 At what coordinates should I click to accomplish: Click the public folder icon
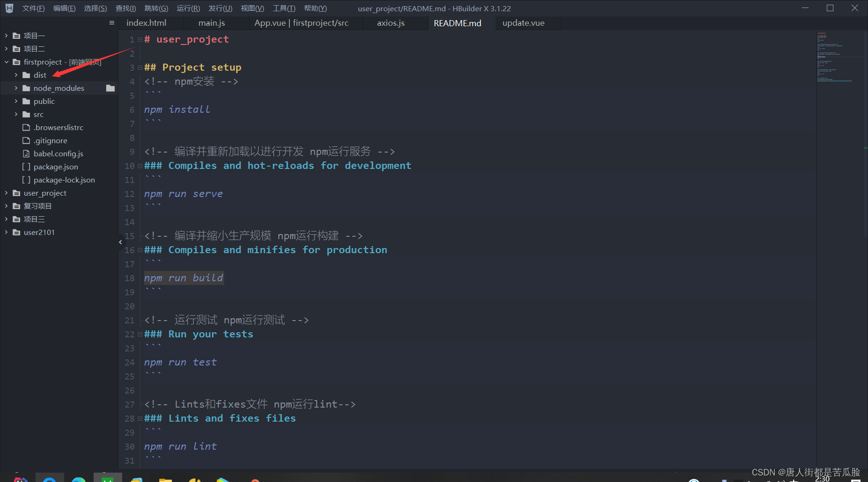click(26, 101)
